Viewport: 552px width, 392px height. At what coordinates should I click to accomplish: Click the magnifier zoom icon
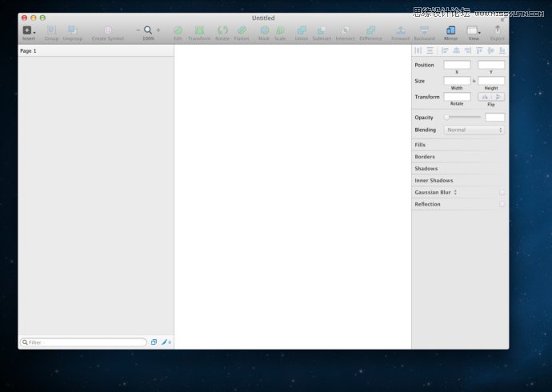click(148, 30)
